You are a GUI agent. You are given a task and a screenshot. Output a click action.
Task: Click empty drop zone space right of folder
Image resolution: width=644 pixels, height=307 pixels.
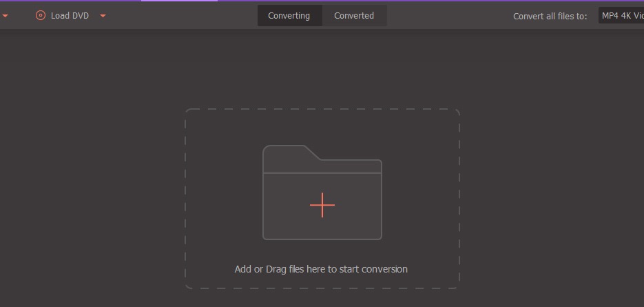tap(421, 193)
